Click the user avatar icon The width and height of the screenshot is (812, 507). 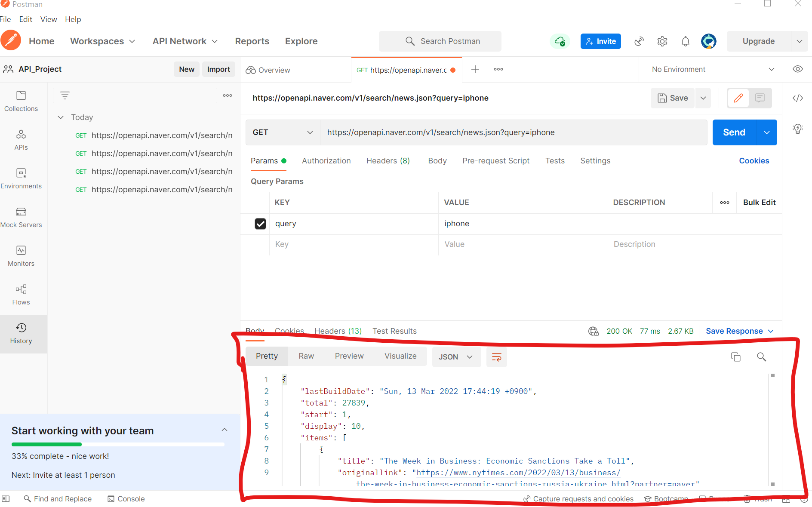point(708,41)
